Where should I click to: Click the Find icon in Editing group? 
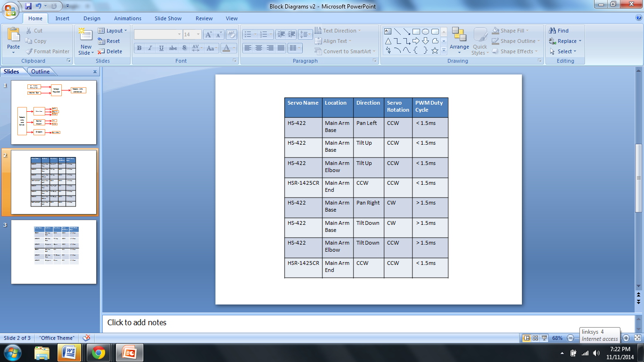(559, 31)
